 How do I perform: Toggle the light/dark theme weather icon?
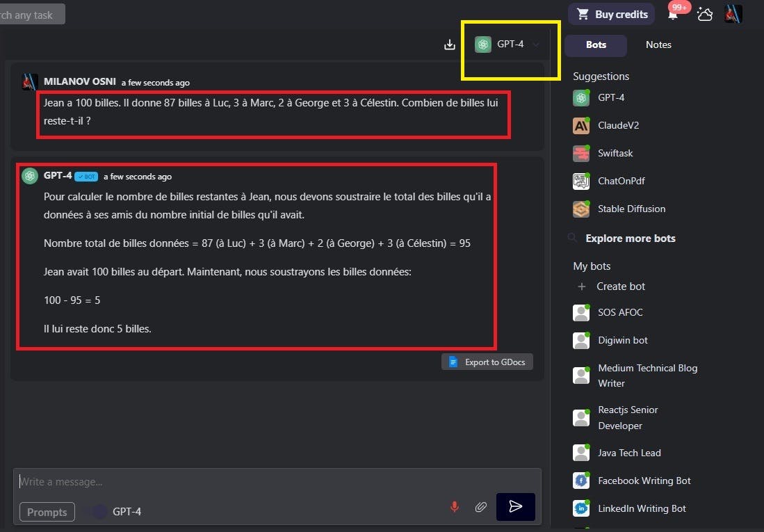(704, 14)
